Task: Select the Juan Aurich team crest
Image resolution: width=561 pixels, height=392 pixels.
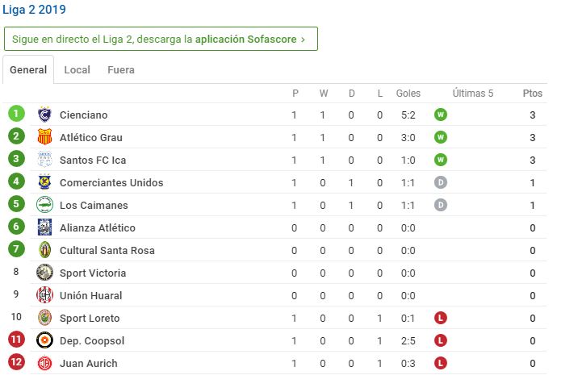Action: click(x=44, y=364)
